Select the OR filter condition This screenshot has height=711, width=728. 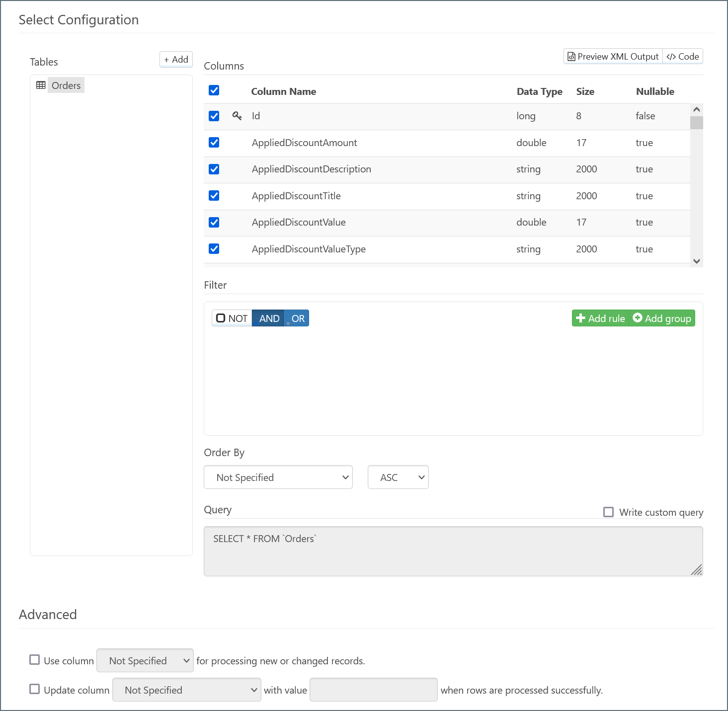click(297, 318)
